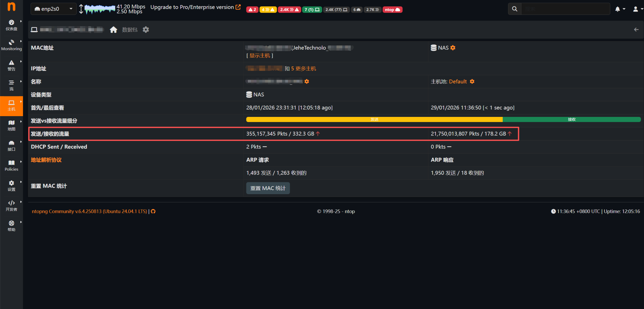The image size is (644, 309).
Task: Click gear icon next to Default pool
Action: pos(472,82)
